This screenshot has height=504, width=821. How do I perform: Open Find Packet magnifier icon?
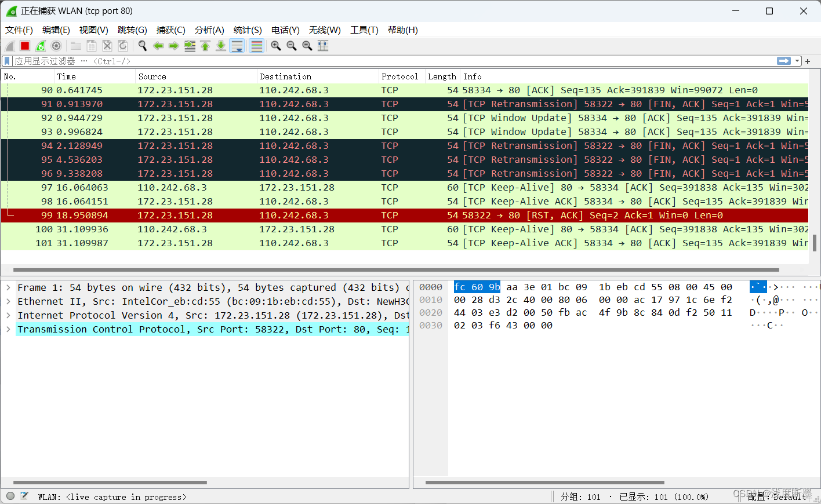point(142,46)
